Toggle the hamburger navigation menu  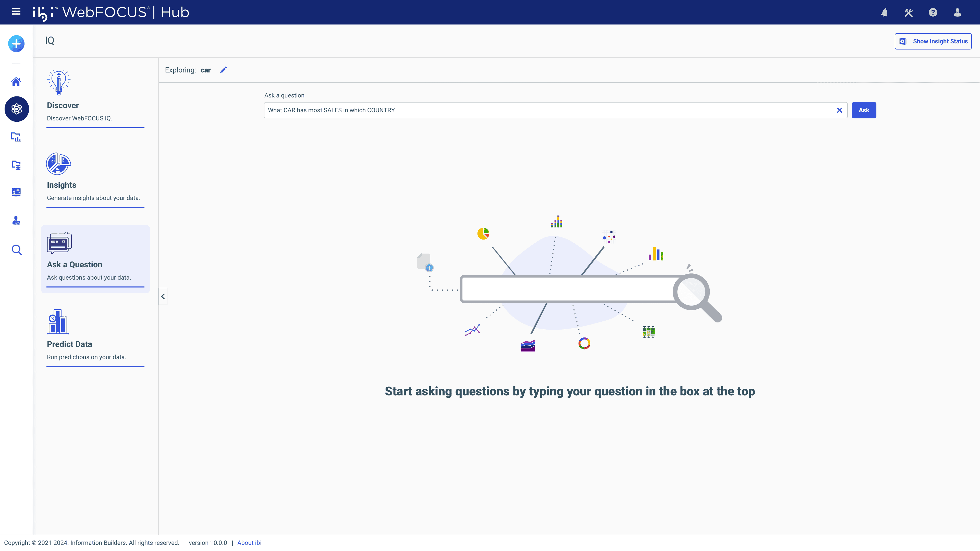point(16,12)
